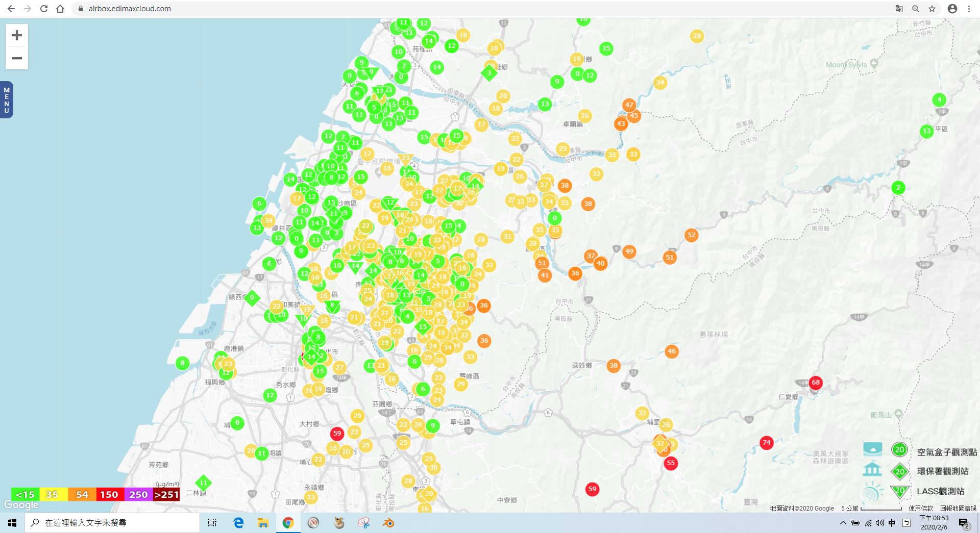Click the address bar showing airbox.edimaxcloud.com
This screenshot has height=533, width=980.
click(480, 9)
